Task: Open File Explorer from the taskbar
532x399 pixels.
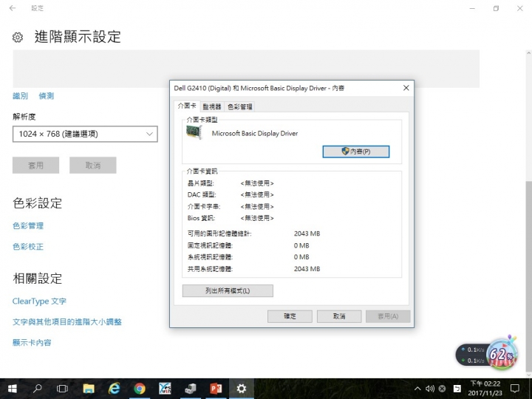Action: tap(89, 389)
